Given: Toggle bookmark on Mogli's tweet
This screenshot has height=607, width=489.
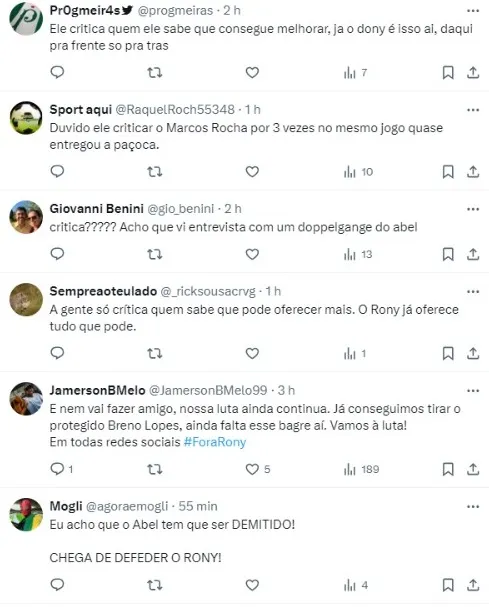Looking at the screenshot, I should click(448, 585).
